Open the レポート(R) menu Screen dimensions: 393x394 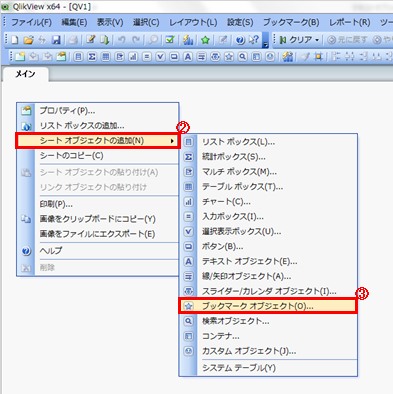(x=350, y=23)
